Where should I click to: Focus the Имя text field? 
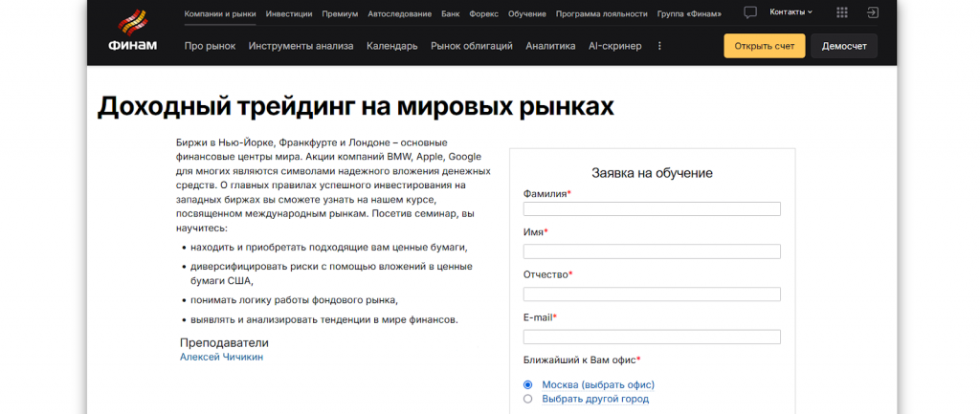pyautogui.click(x=652, y=251)
